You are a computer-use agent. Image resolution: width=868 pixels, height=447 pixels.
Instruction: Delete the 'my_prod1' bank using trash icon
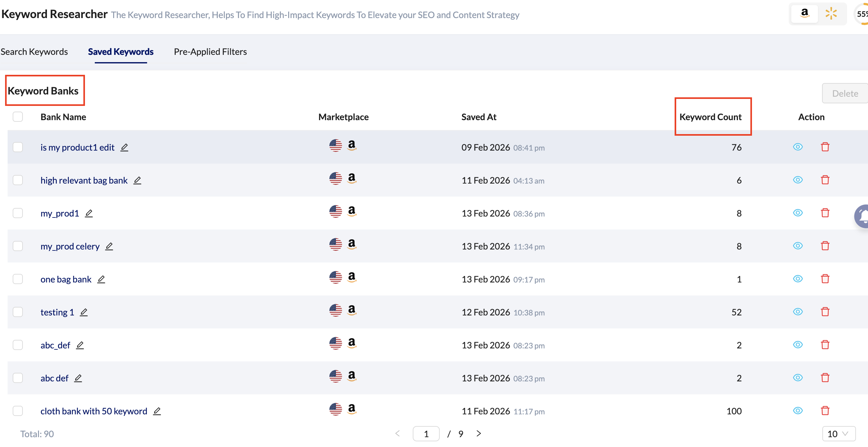[825, 213]
